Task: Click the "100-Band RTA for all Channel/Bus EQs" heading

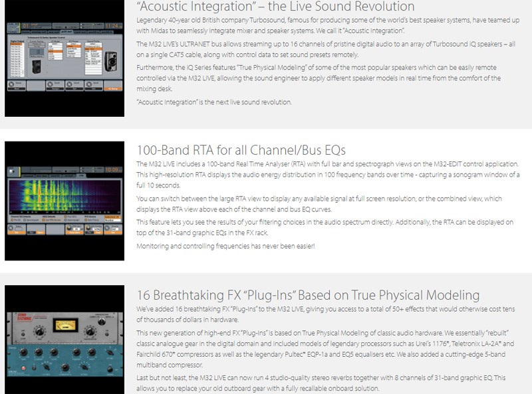Action: 241,150
